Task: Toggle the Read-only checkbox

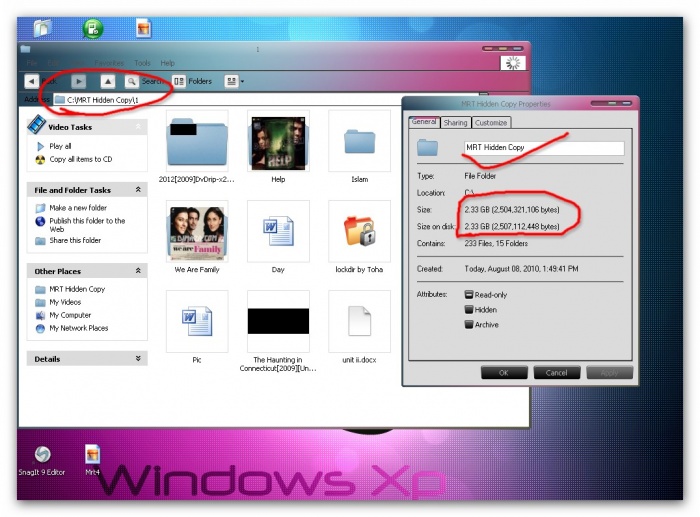Action: pyautogui.click(x=469, y=295)
